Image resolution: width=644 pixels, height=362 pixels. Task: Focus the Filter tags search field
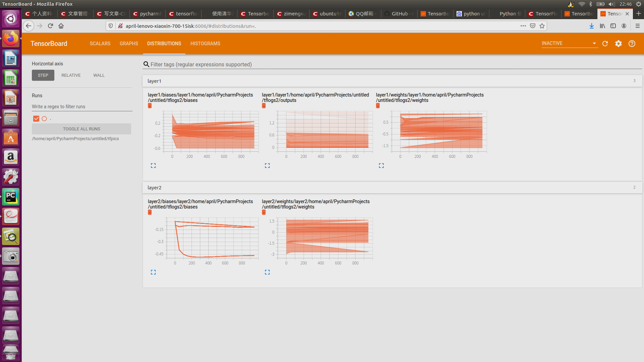coord(392,64)
